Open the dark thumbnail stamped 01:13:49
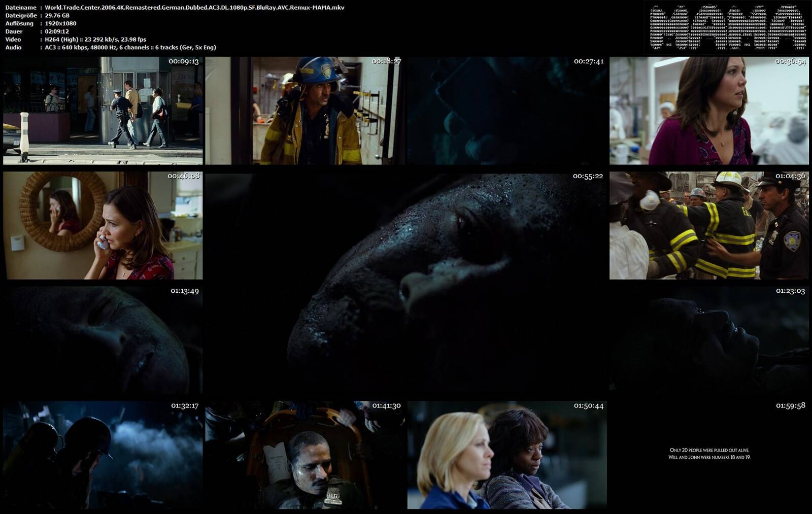The width and height of the screenshot is (812, 514). pos(103,340)
